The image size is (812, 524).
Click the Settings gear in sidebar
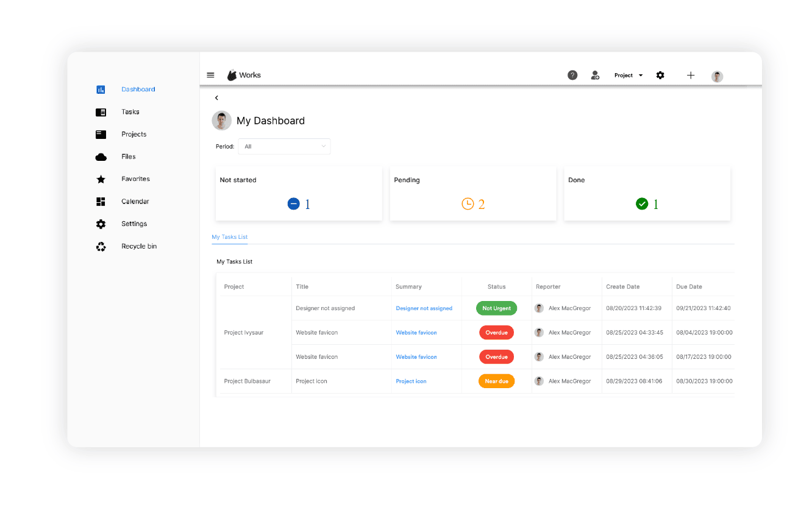tap(101, 224)
